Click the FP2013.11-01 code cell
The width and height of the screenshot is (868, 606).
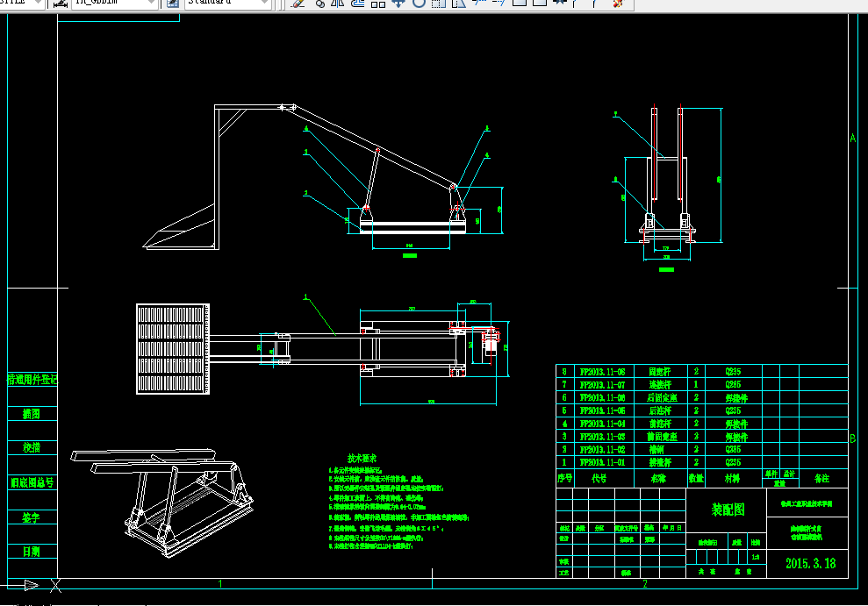click(602, 462)
